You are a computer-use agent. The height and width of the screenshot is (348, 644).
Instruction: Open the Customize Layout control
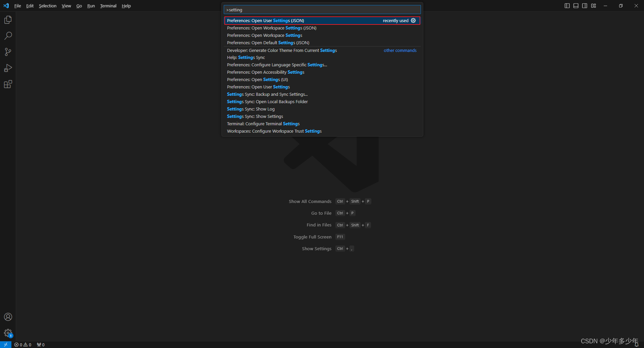point(593,6)
